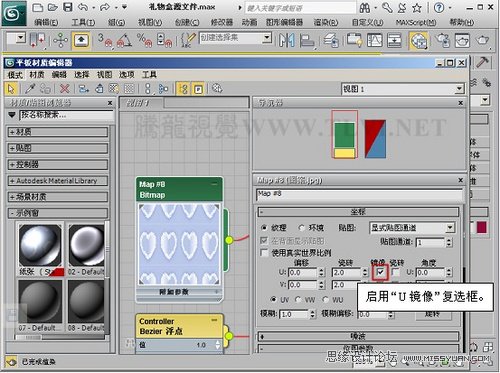
Task: Select the VW radio button
Action: click(298, 299)
